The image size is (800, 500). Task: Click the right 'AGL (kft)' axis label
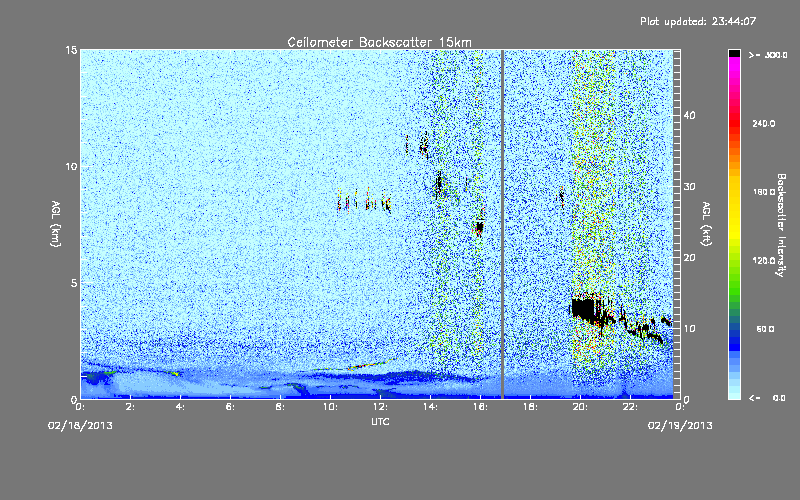click(x=706, y=223)
